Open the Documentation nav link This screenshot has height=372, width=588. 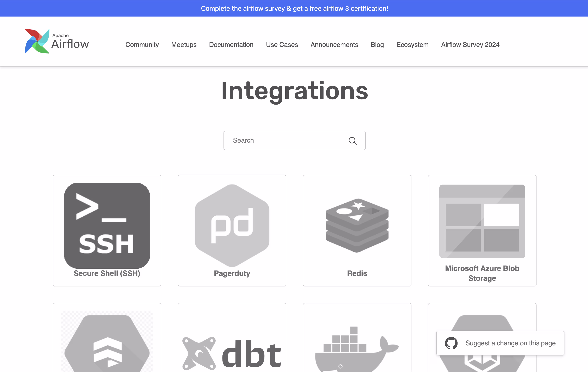(x=231, y=45)
